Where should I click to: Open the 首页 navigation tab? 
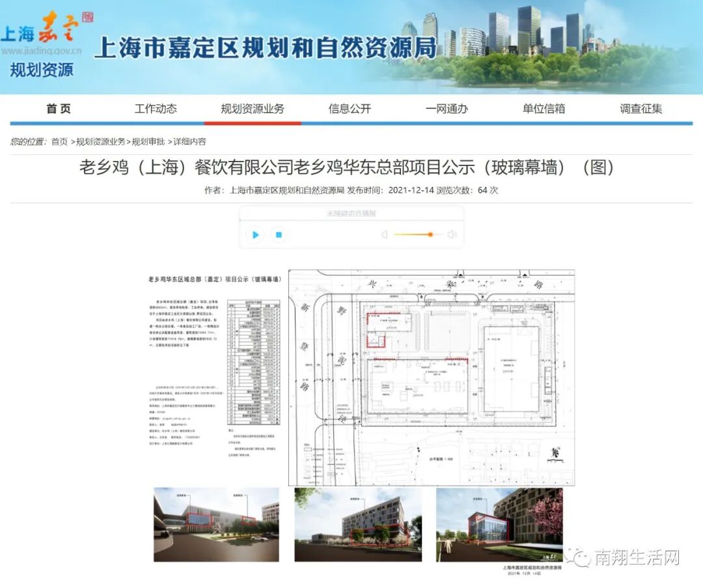click(59, 109)
